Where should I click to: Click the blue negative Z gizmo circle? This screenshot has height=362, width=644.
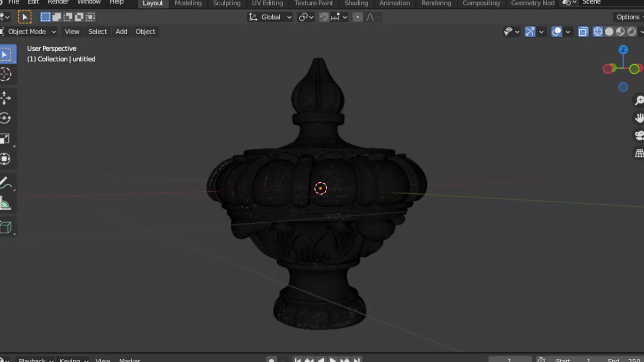coord(623,87)
